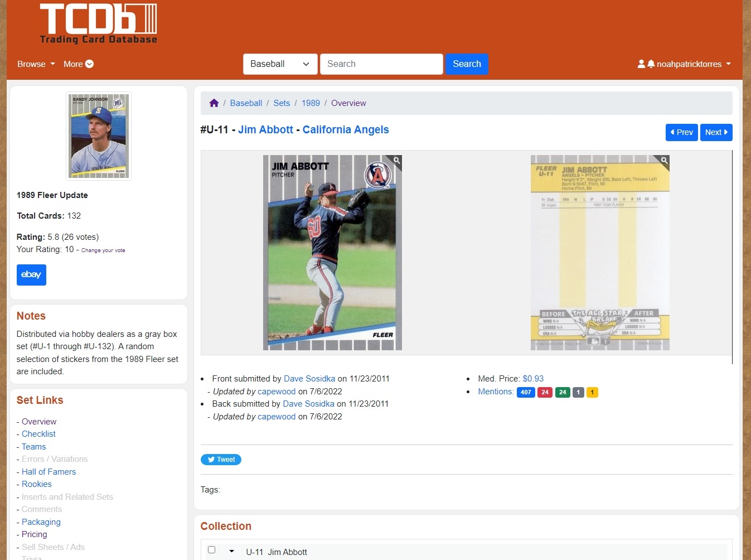Image resolution: width=751 pixels, height=560 pixels.
Task: Open the More menu
Action: pos(79,64)
